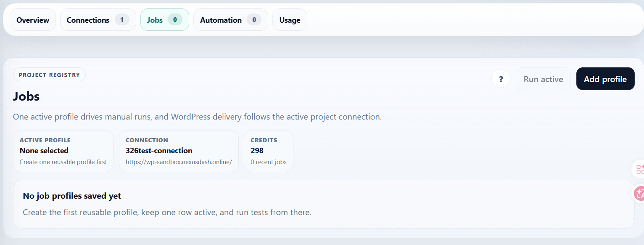Click the question mark help button

point(501,79)
